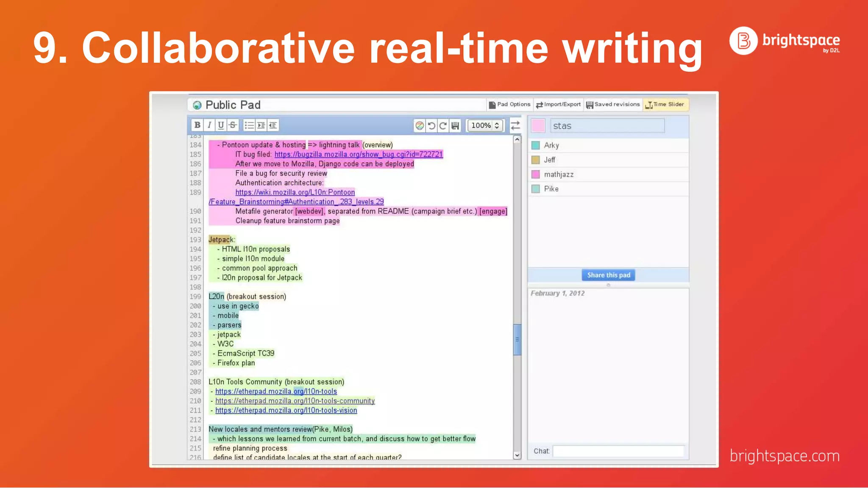Click 'HTML l10n proposals' line
This screenshot has width=868, height=488.
[x=256, y=249]
